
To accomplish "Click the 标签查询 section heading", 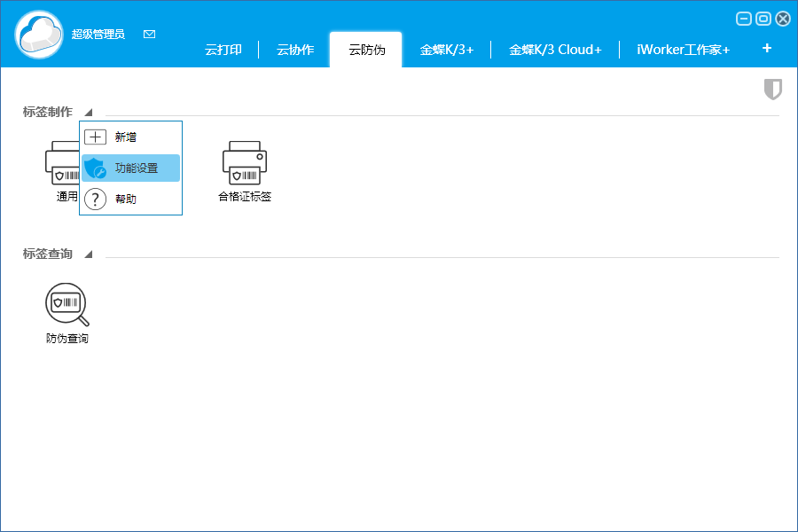I will (48, 254).
